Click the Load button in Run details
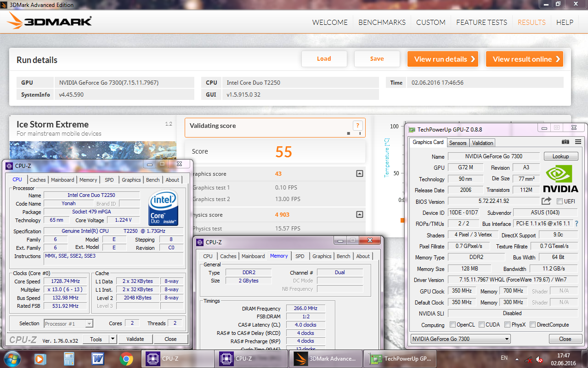 pos(324,59)
